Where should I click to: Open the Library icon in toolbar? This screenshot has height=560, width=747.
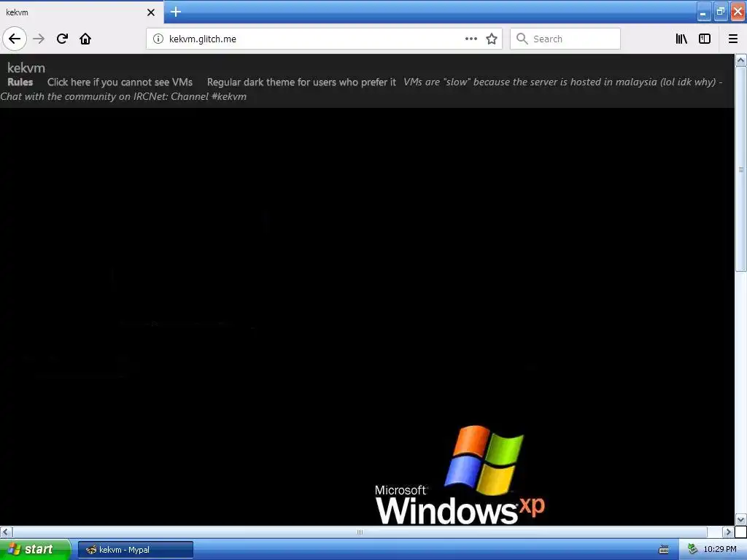tap(681, 39)
